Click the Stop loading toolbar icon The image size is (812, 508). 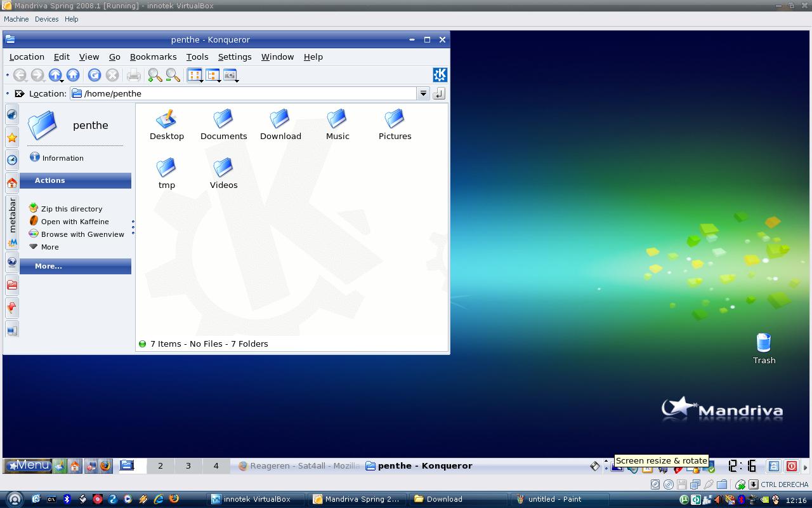tap(112, 75)
